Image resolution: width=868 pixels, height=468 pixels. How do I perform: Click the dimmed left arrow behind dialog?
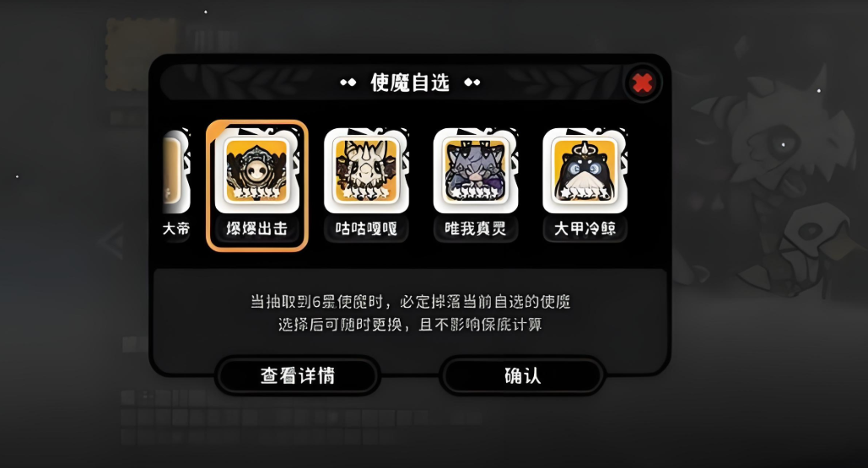(x=112, y=242)
